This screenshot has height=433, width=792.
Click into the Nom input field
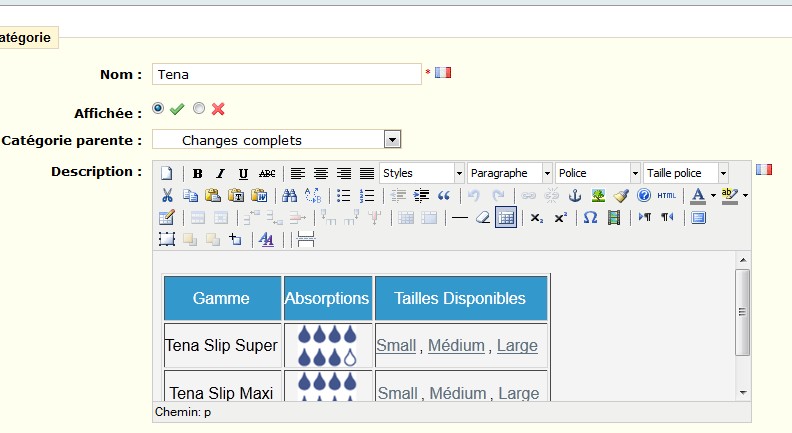[x=286, y=74]
